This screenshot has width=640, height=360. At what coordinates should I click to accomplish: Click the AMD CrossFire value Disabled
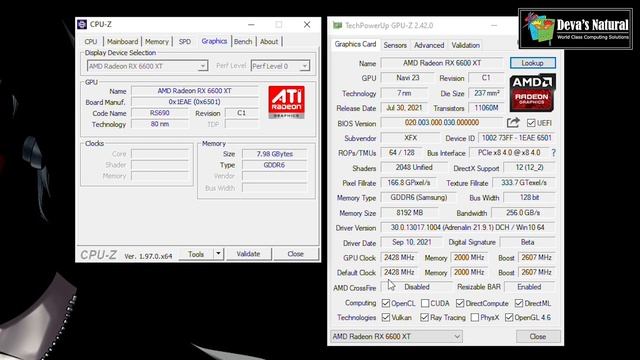tap(417, 287)
